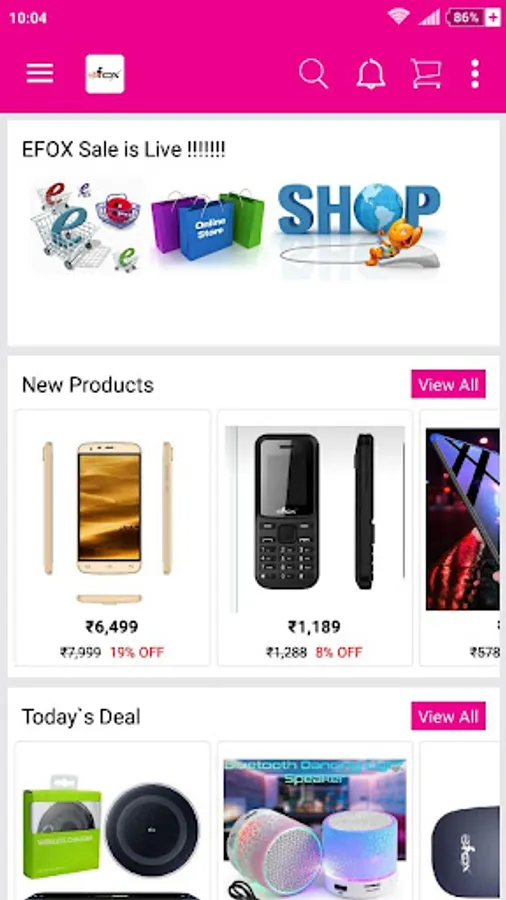Tap the EFOX logo icon
Screen dimensions: 506x900
point(105,73)
